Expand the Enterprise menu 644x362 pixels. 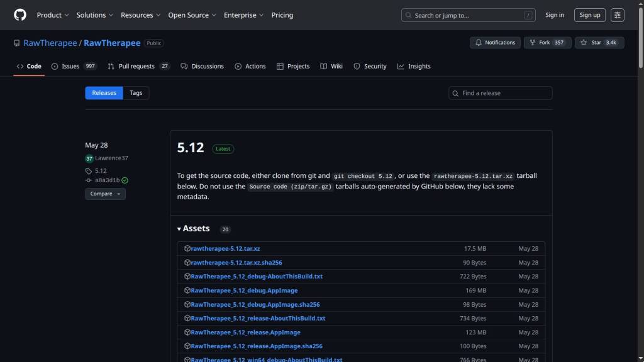click(x=243, y=15)
